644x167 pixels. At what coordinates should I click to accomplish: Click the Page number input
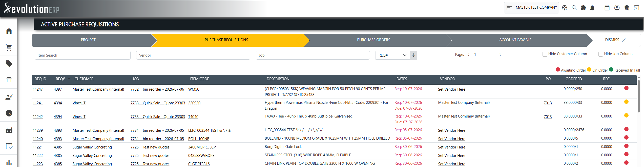[484, 54]
